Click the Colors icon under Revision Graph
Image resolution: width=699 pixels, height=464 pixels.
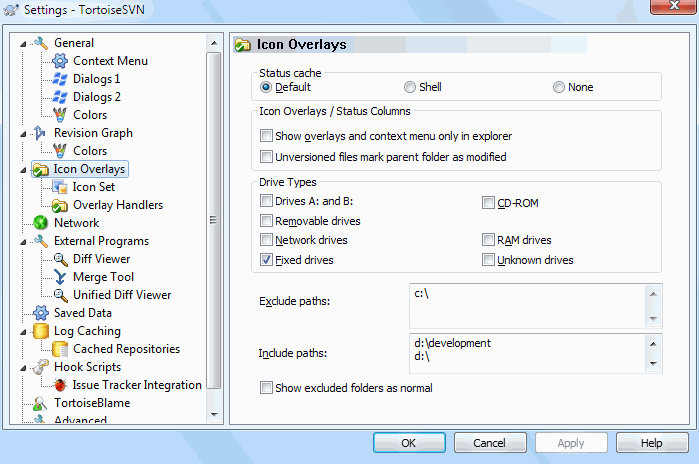60,151
